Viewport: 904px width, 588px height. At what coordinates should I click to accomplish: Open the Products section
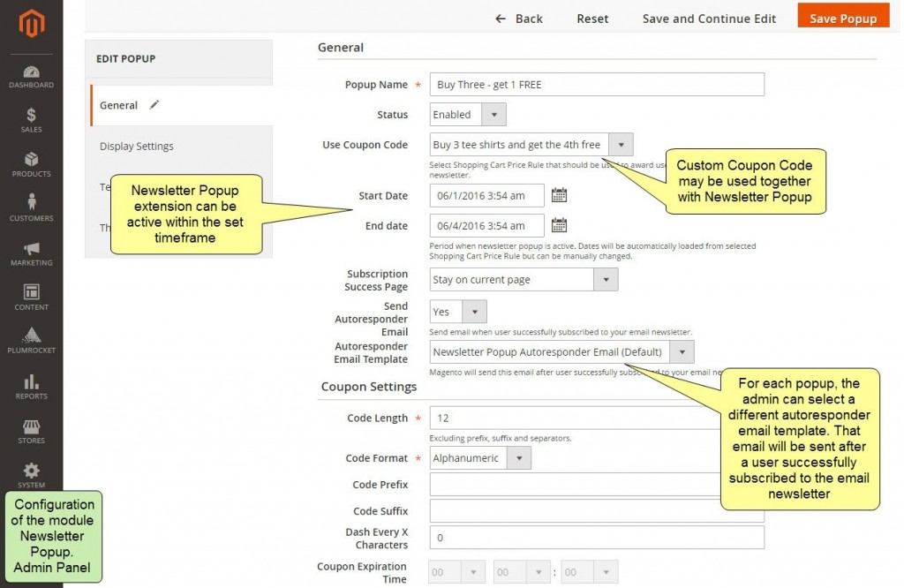tap(31, 166)
